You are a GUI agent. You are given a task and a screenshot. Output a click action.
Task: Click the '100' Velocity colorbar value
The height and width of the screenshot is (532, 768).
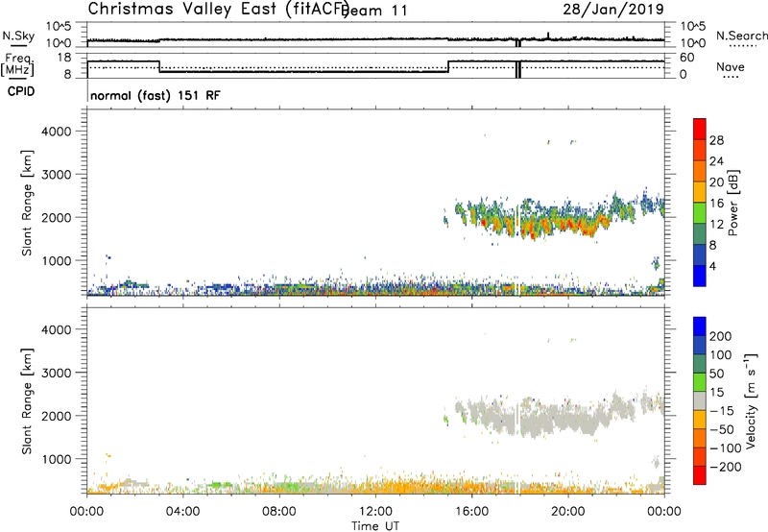coord(721,354)
